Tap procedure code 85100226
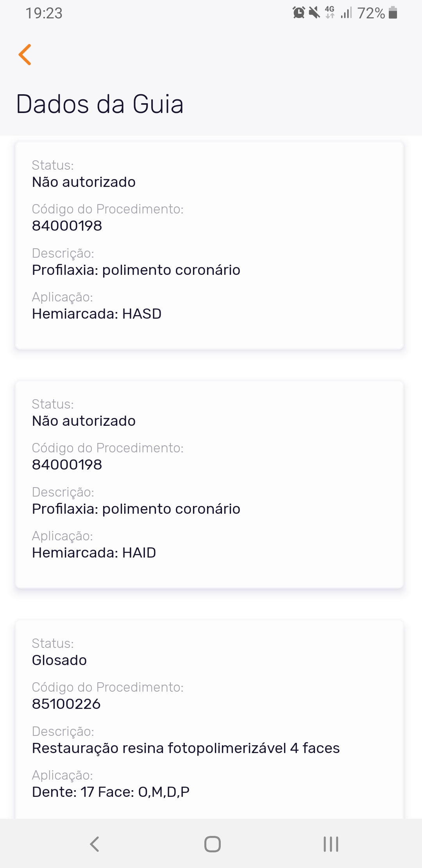Screen dimensions: 422x868 pos(66,704)
